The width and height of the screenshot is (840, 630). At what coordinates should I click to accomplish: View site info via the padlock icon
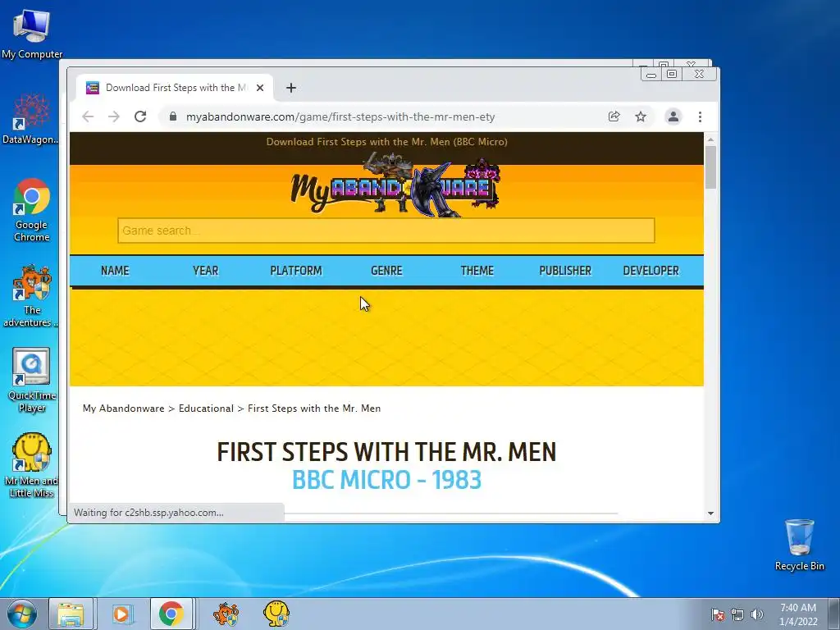point(172,116)
